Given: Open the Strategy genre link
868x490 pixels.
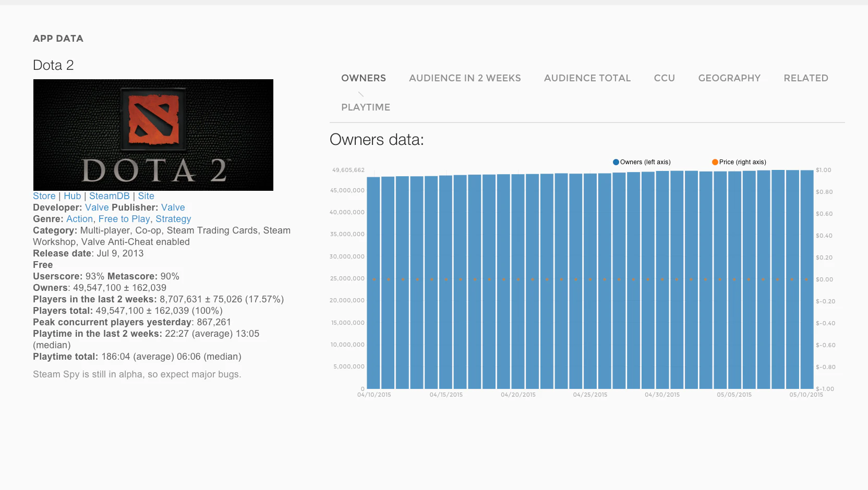Looking at the screenshot, I should point(173,219).
